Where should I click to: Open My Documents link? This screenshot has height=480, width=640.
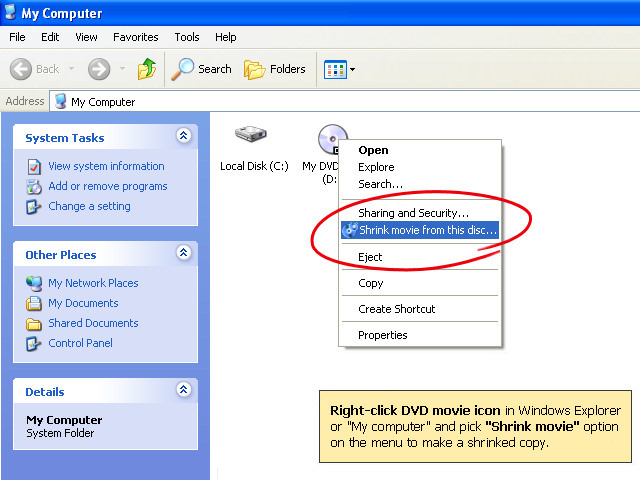[83, 303]
